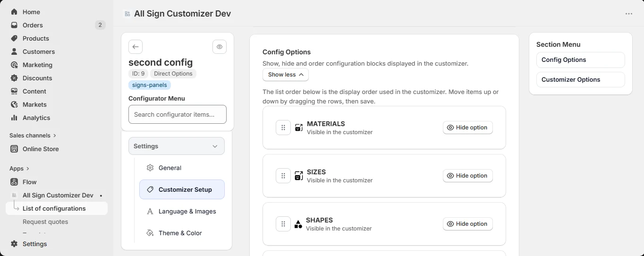
Task: Click the Search configurator items field
Action: [x=178, y=114]
